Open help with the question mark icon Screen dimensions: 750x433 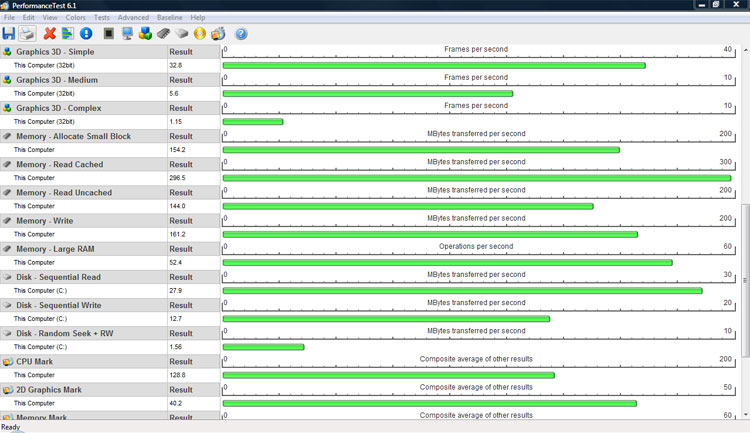point(241,33)
